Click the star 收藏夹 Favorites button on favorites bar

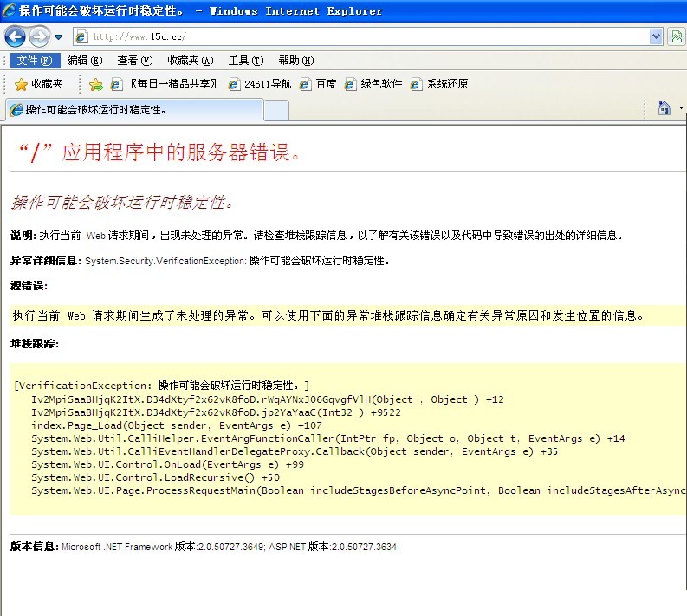[39, 84]
